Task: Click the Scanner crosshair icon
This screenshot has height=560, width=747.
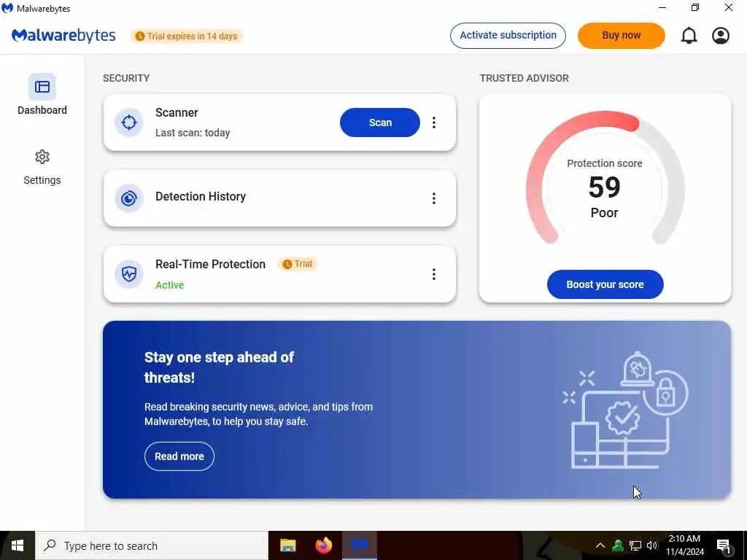Action: (128, 122)
